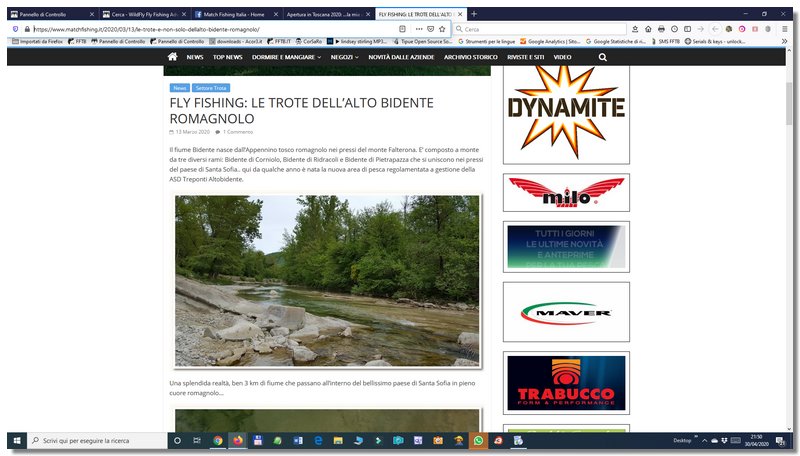Image resolution: width=800 pixels, height=456 pixels.
Task: Launch Google Chrome from the taskbar
Action: [x=218, y=440]
